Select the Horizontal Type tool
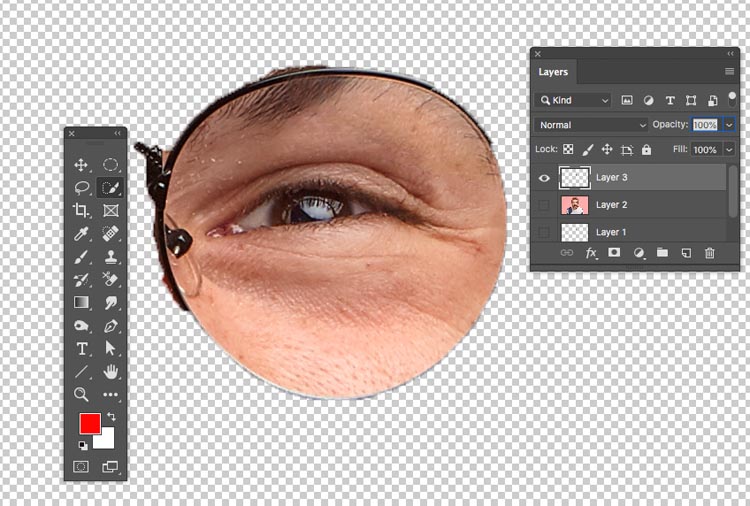Screen dimensions: 750x506 tap(82, 349)
